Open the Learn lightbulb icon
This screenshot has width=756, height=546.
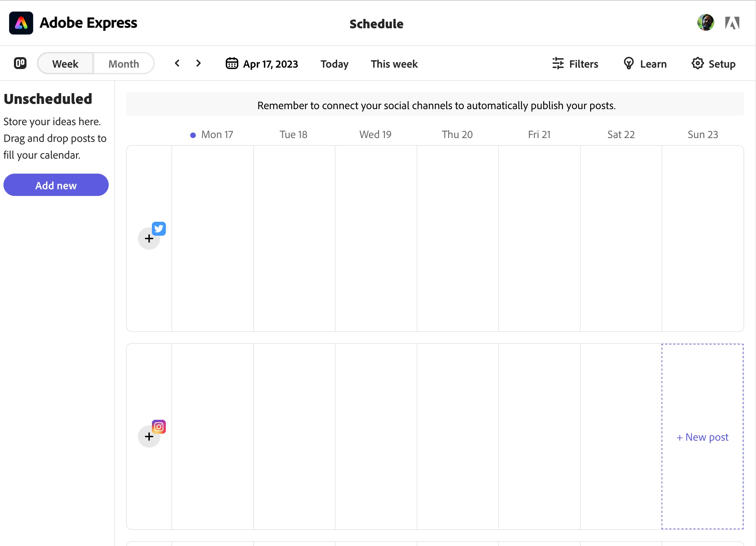(x=628, y=63)
